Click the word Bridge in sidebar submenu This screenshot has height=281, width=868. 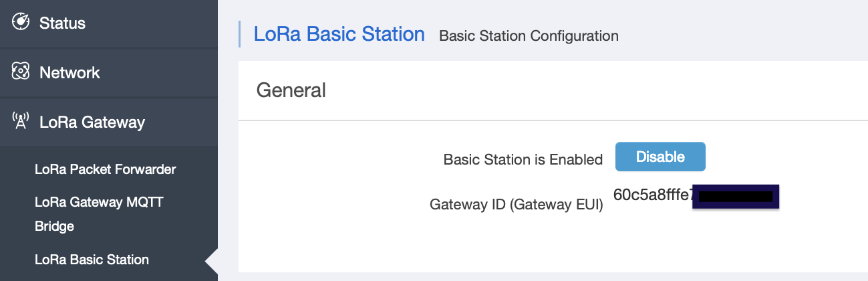(54, 226)
